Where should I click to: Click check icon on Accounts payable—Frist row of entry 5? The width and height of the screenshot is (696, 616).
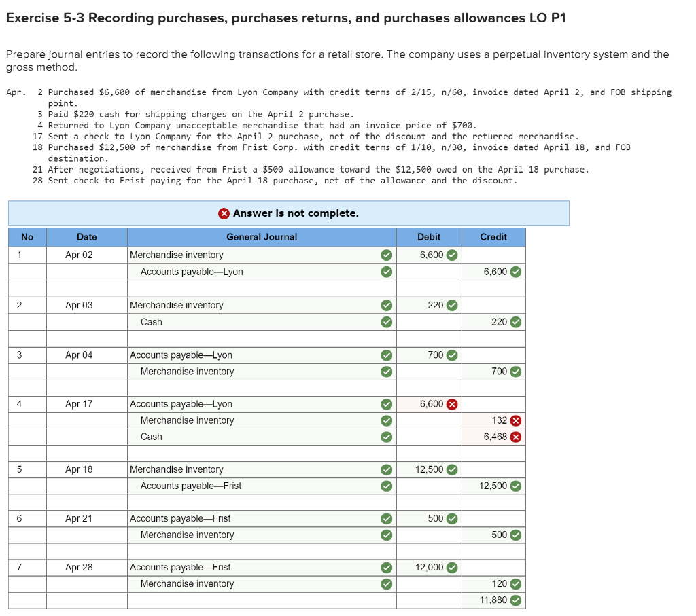(387, 486)
